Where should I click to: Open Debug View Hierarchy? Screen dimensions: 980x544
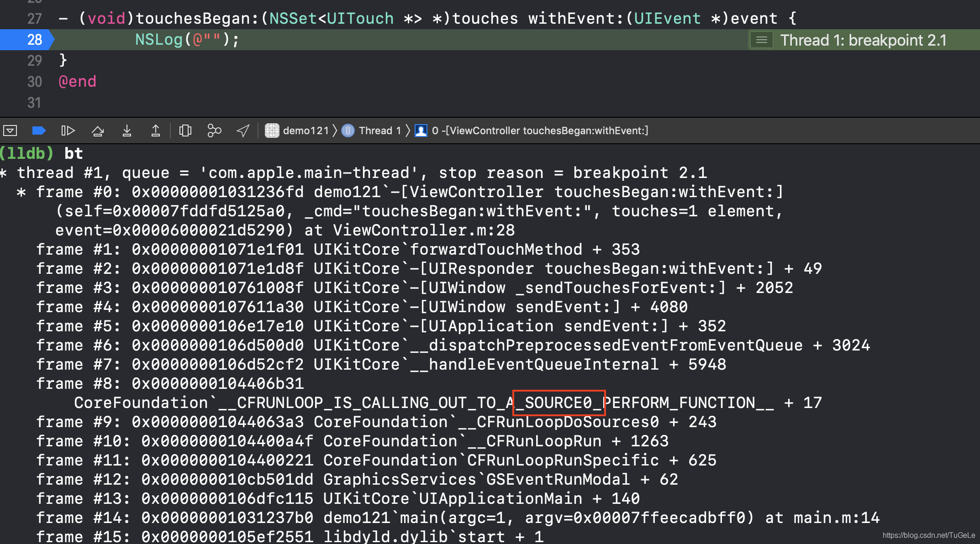click(x=185, y=131)
